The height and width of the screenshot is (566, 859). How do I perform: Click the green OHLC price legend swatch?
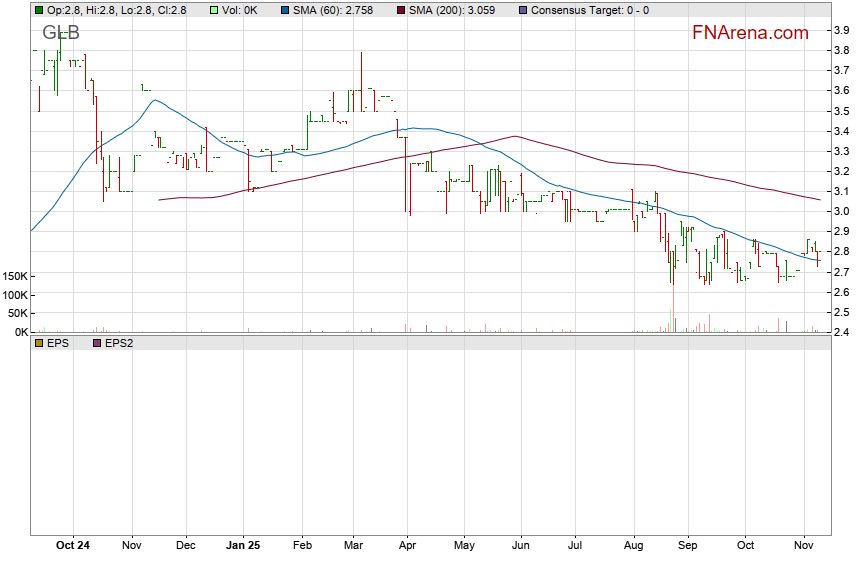[38, 10]
